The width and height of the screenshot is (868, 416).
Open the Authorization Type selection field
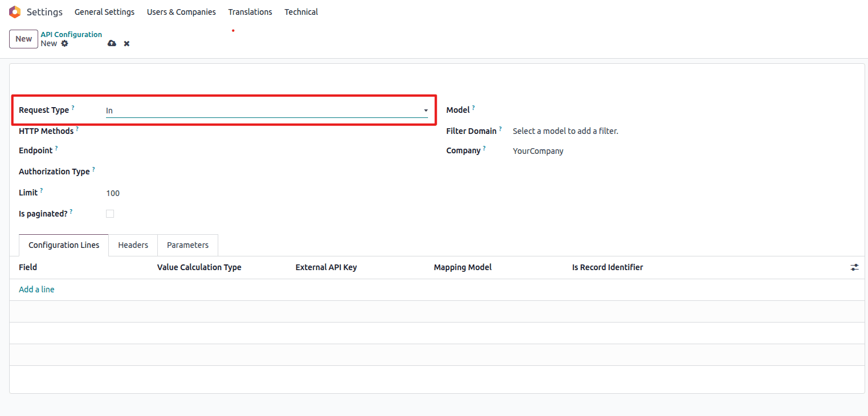[x=267, y=172]
